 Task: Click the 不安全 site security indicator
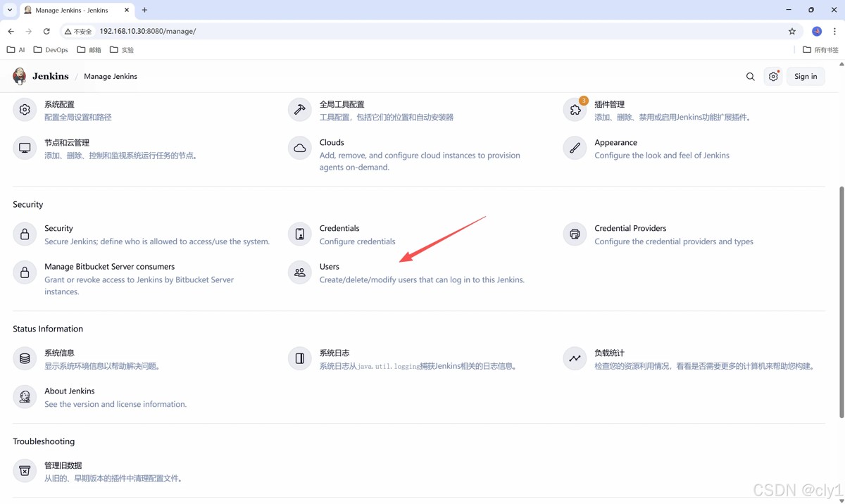coord(78,31)
